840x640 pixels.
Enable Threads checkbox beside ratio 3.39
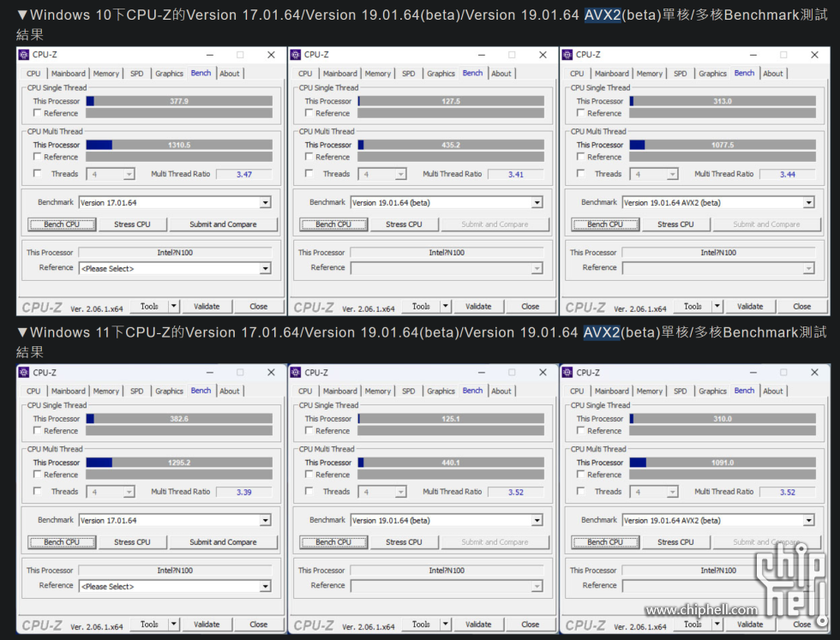37,491
